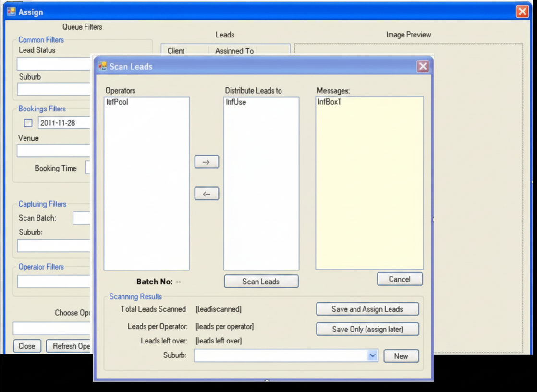The height and width of the screenshot is (392, 537).
Task: Click Save Only (assign later)
Action: click(367, 329)
